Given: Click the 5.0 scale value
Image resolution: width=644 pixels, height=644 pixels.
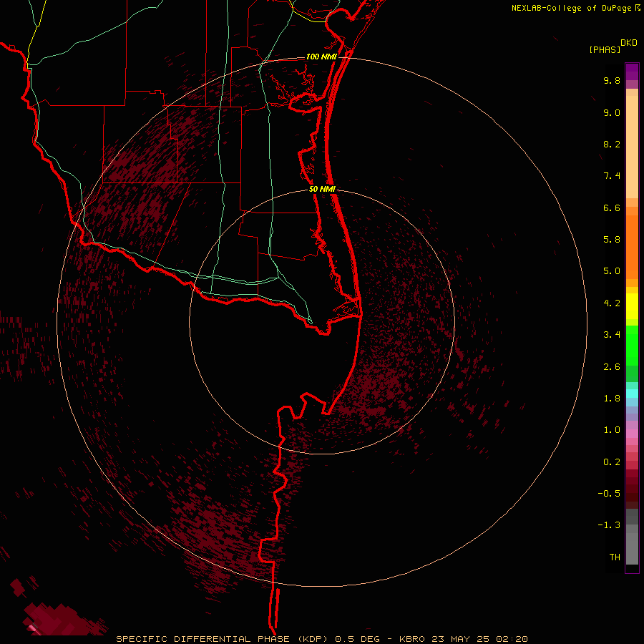Looking at the screenshot, I should [x=612, y=271].
